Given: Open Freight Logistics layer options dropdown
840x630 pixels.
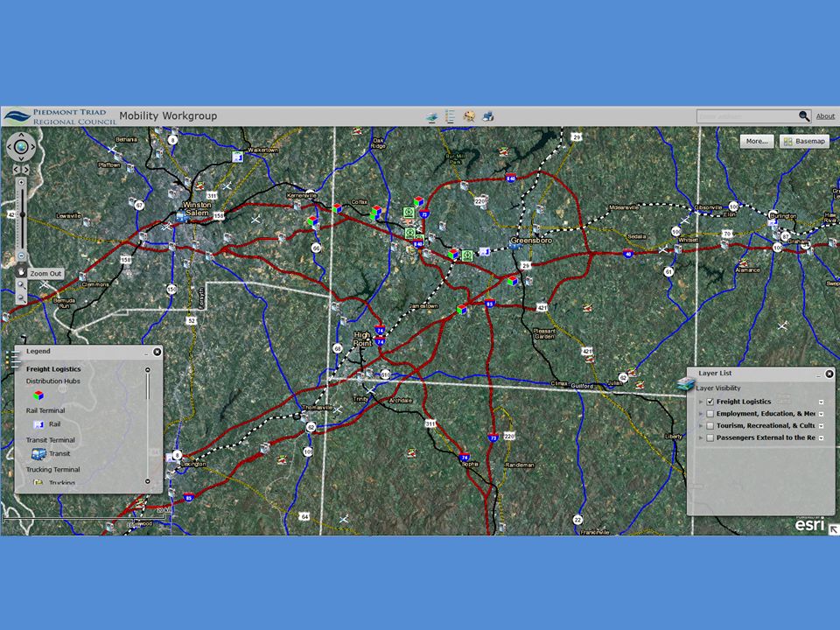Looking at the screenshot, I should point(822,402).
